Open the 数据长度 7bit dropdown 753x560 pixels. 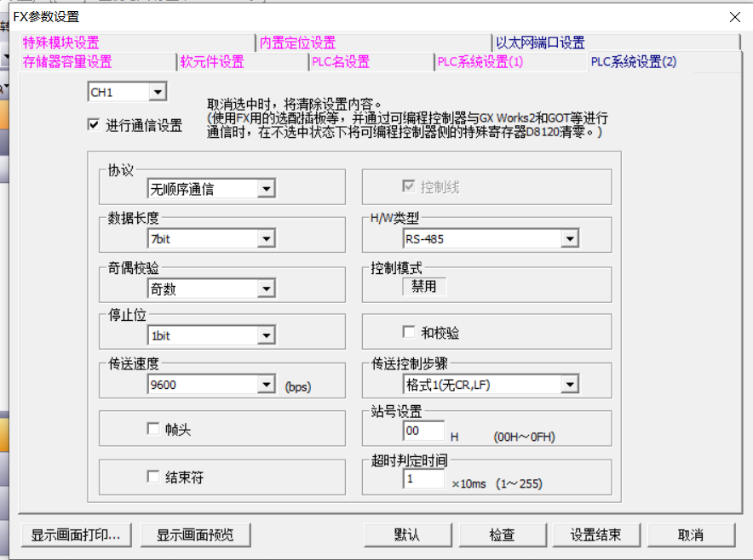tap(266, 239)
